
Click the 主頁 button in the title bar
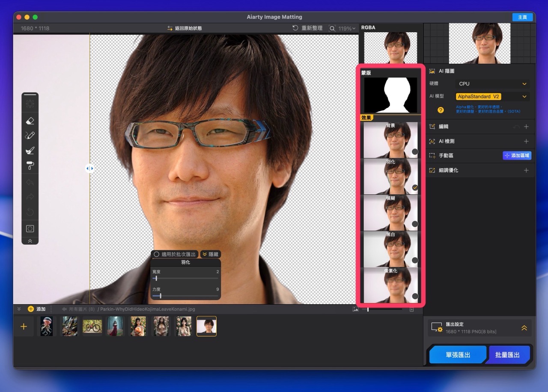tap(522, 17)
